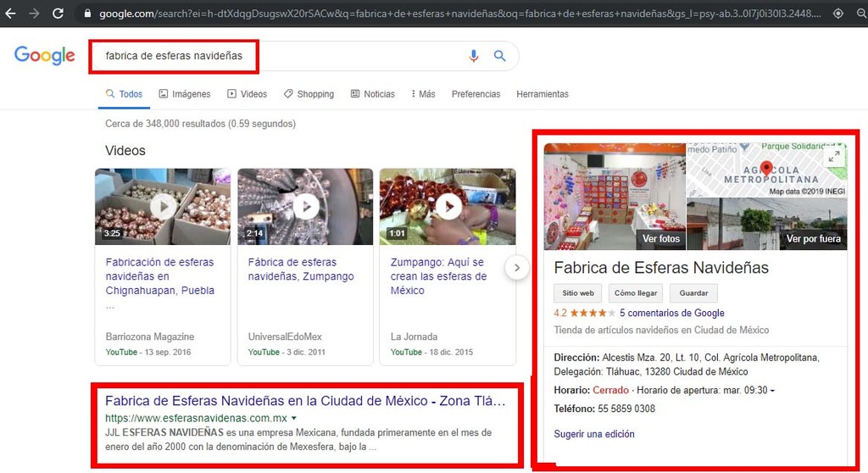Click the blue magnifier search icon

(499, 55)
